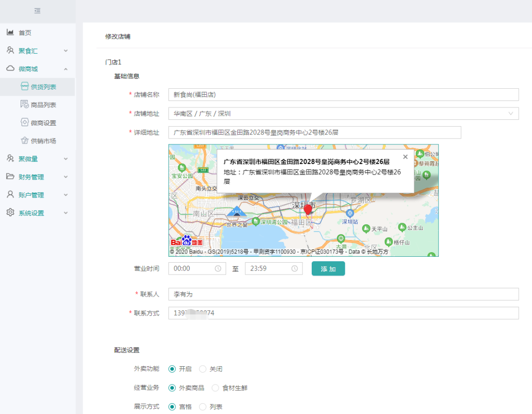
Task: Click the 添加 business hours button
Action: (328, 269)
